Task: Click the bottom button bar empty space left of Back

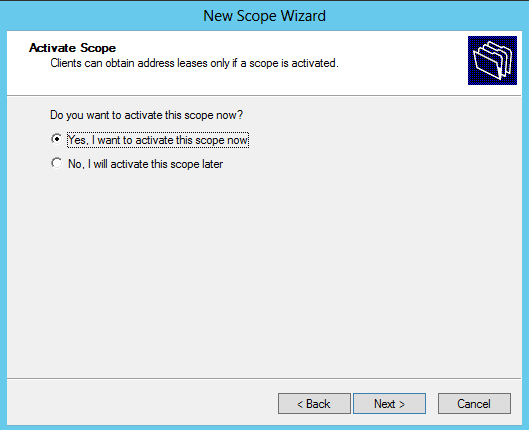Action: coord(142,403)
